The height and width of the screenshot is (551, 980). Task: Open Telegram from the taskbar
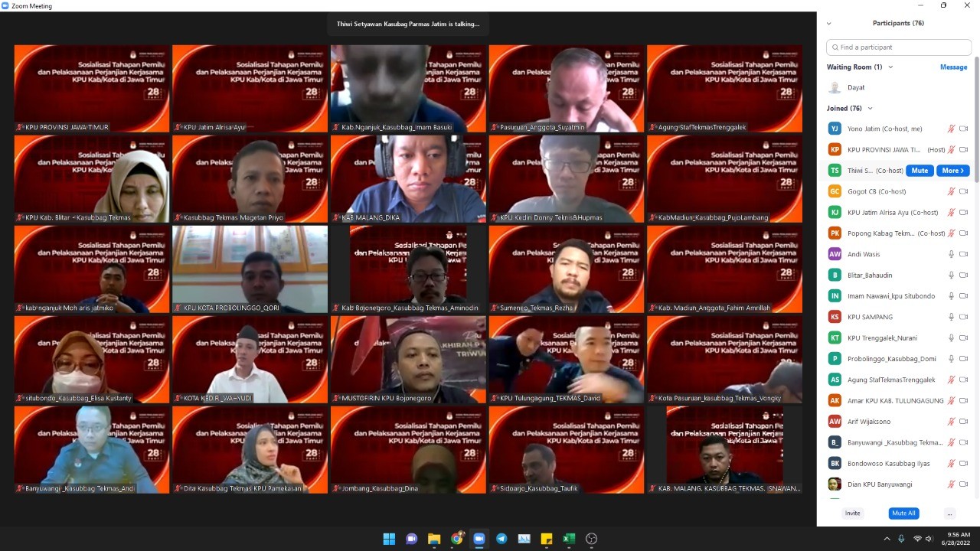[x=501, y=539]
